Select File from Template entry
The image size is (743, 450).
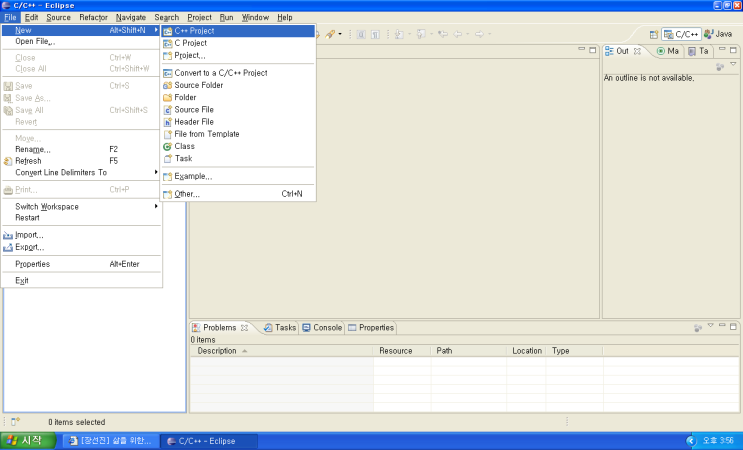pos(238,134)
